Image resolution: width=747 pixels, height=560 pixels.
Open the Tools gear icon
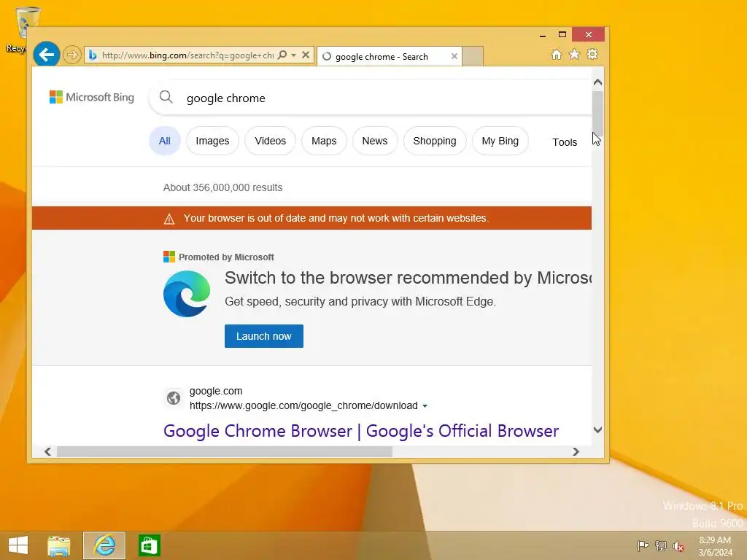tap(592, 54)
